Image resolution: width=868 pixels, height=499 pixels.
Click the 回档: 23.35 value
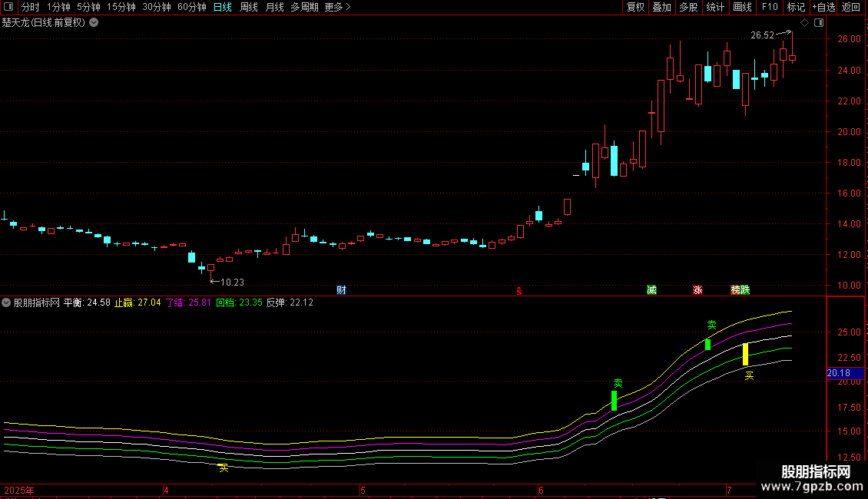239,302
